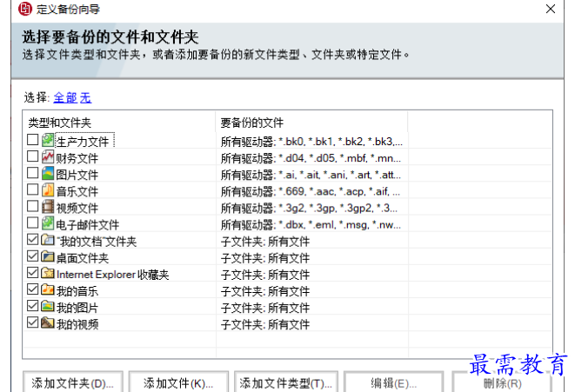This screenshot has height=392, width=575.
Task: Uncheck the Internet Explorer 收藏夹 checkbox
Action: [x=33, y=273]
